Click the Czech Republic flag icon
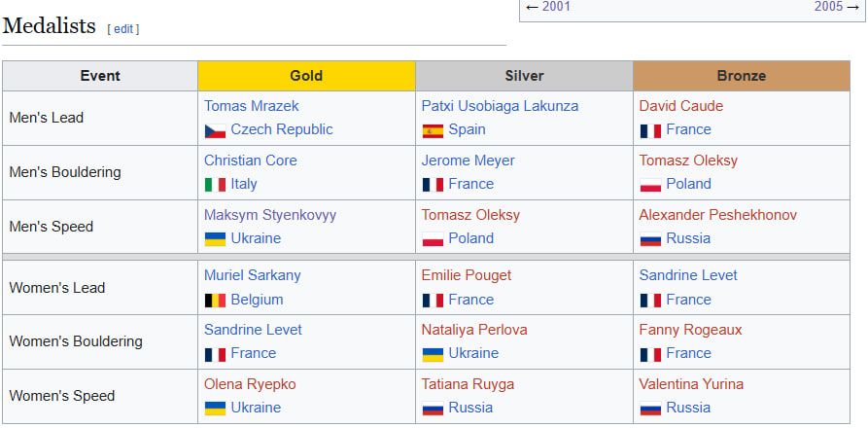 [x=215, y=130]
